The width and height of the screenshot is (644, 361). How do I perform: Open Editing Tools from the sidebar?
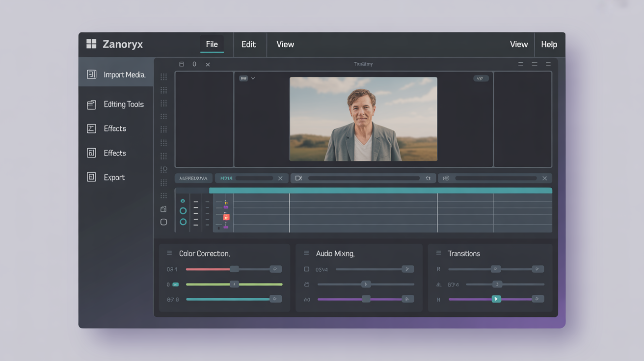tap(116, 104)
